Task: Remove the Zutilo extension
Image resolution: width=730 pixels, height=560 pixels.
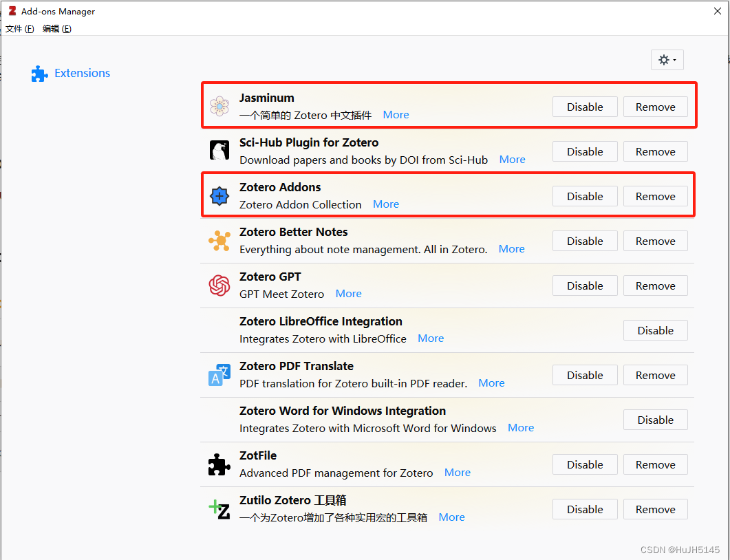Action: tap(656, 509)
